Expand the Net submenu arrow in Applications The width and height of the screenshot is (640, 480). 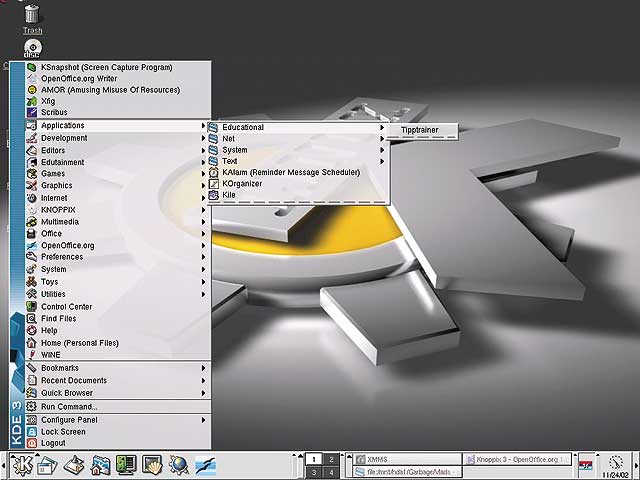pyautogui.click(x=382, y=139)
